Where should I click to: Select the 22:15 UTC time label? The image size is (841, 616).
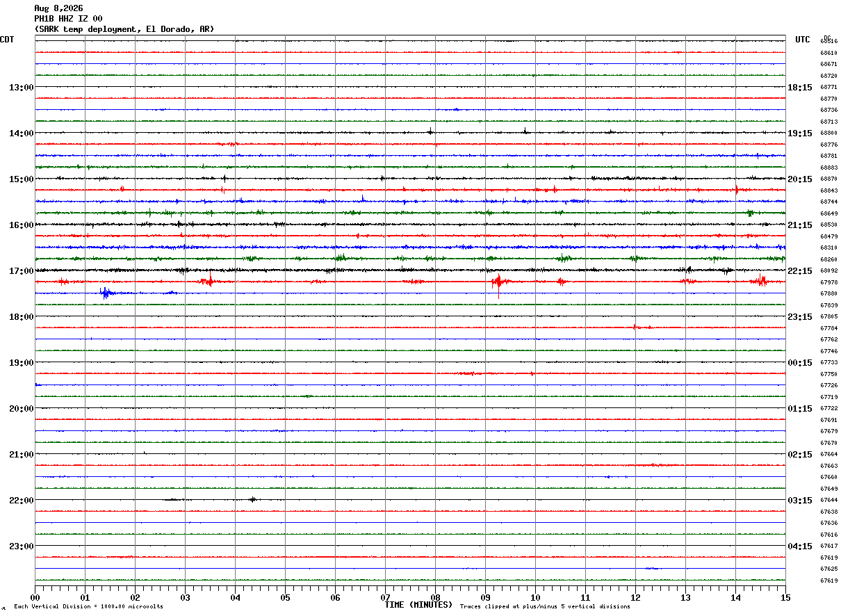800,271
